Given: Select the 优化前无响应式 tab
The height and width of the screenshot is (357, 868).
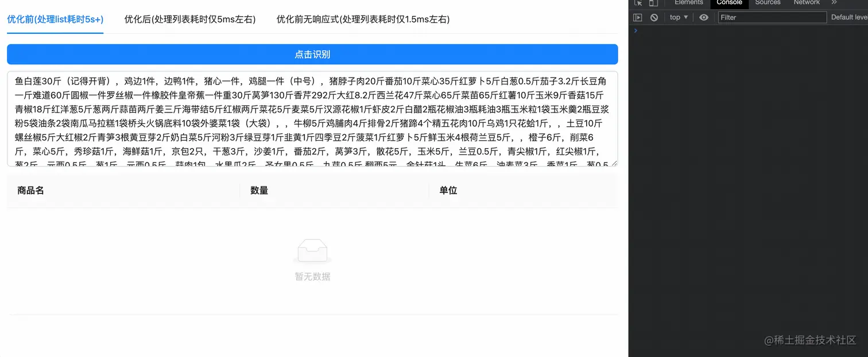Looking at the screenshot, I should [363, 20].
